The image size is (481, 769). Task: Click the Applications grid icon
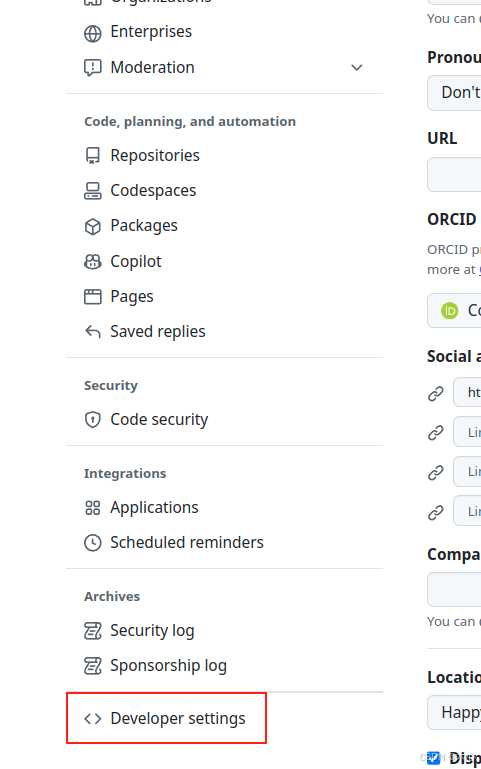point(93,508)
